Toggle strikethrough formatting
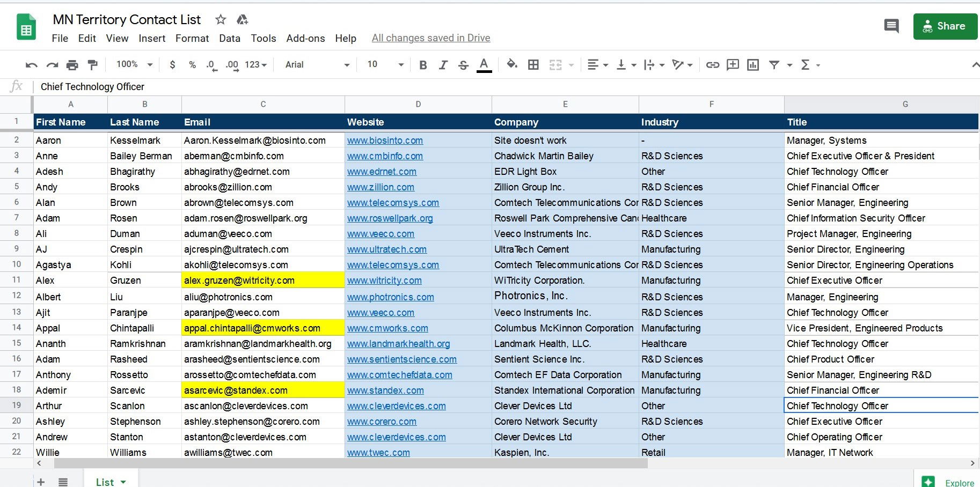 coord(463,64)
